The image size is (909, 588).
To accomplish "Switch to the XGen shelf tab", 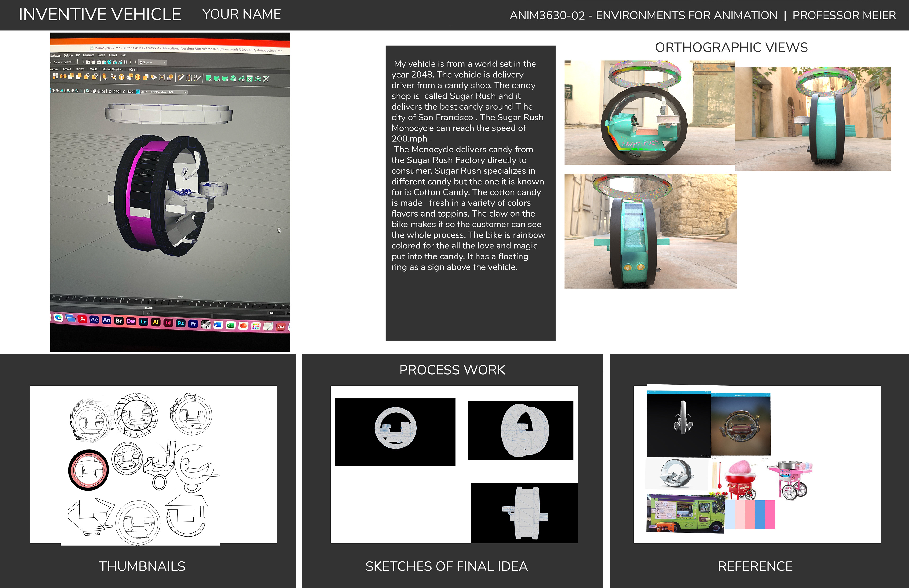I will click(x=132, y=70).
